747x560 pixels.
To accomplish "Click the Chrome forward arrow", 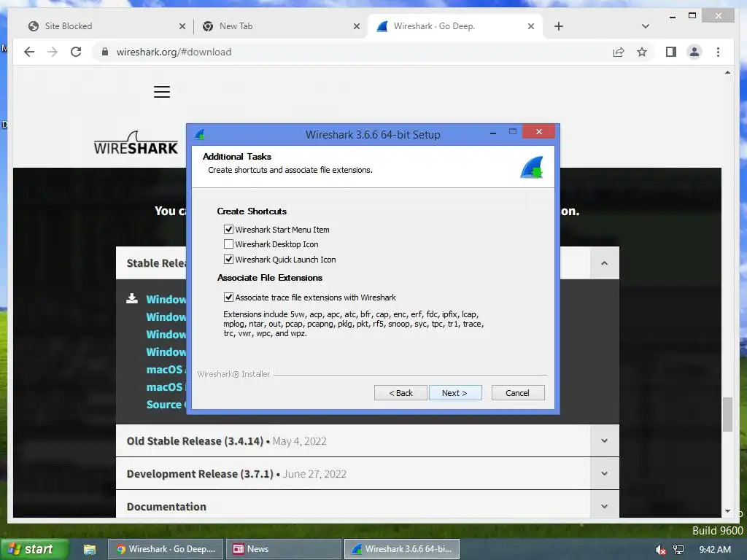I will [x=53, y=52].
